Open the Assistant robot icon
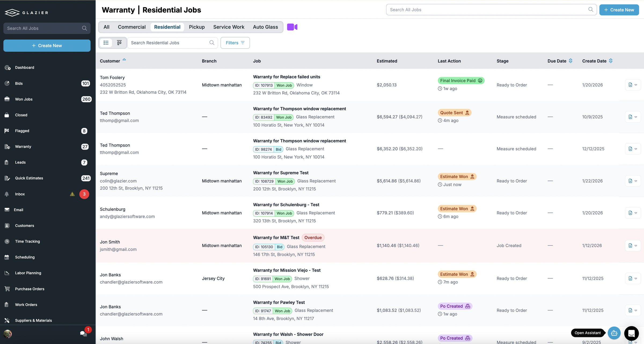This screenshot has width=644, height=344. tap(614, 333)
